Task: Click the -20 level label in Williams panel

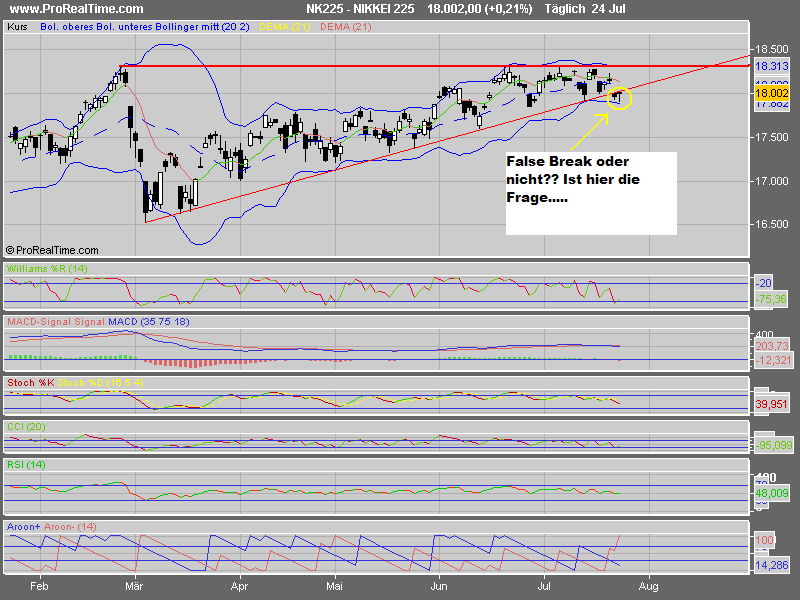Action: tap(764, 283)
